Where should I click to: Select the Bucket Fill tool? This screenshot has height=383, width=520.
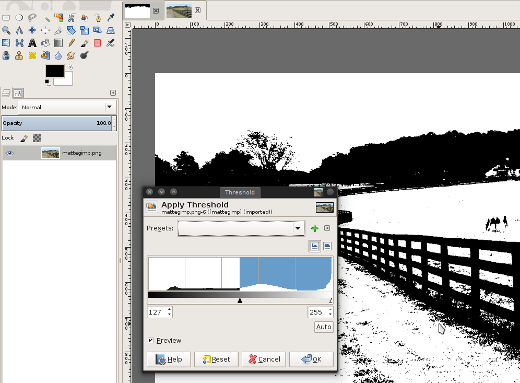45,43
